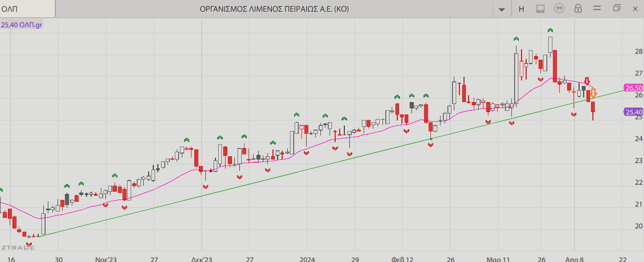
Task: Toggle the chart lock icon
Action: tap(578, 8)
